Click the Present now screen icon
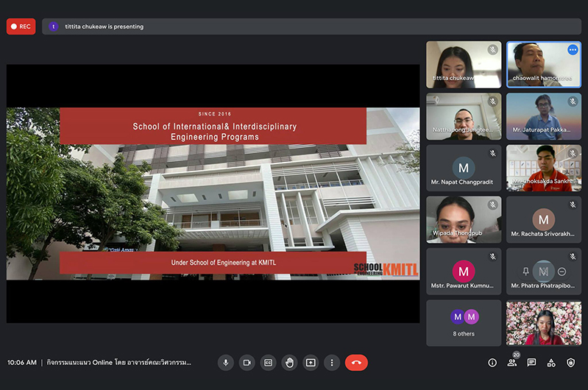The height and width of the screenshot is (390, 588). [311, 363]
